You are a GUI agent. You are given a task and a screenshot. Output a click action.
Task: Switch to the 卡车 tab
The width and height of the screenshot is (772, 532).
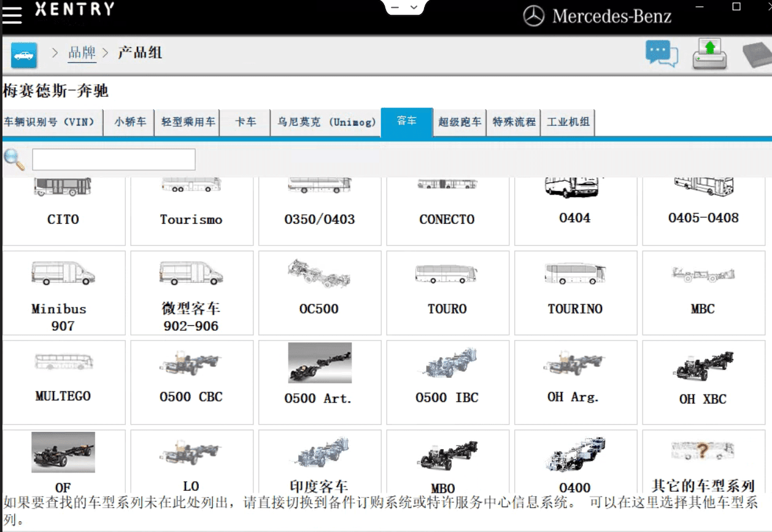244,122
